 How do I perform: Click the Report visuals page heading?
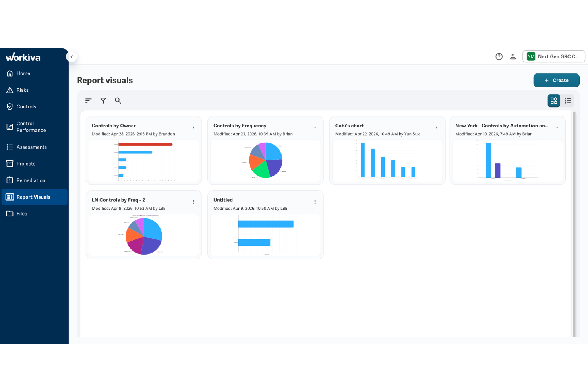click(105, 80)
